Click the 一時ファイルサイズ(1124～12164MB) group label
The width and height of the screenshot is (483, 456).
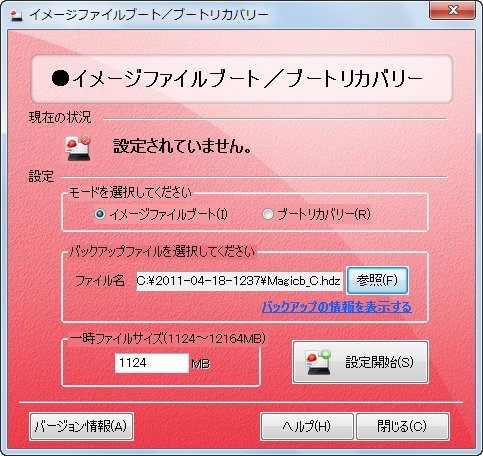168,339
